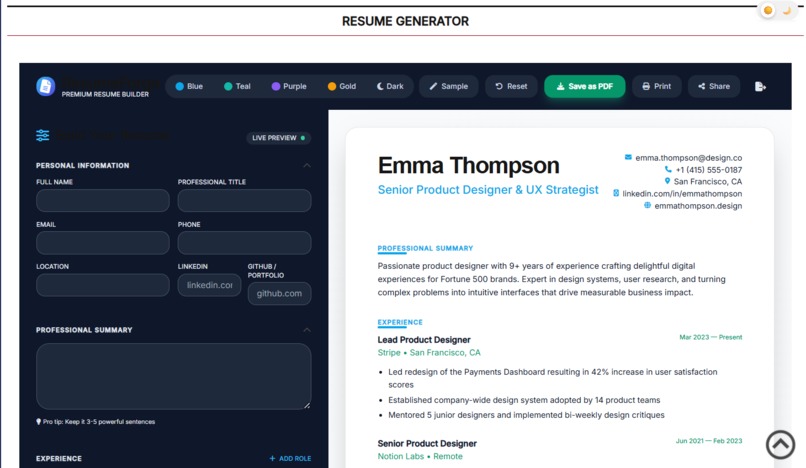This screenshot has width=806, height=468.
Task: Click the location pin icon in preview
Action: (x=667, y=181)
